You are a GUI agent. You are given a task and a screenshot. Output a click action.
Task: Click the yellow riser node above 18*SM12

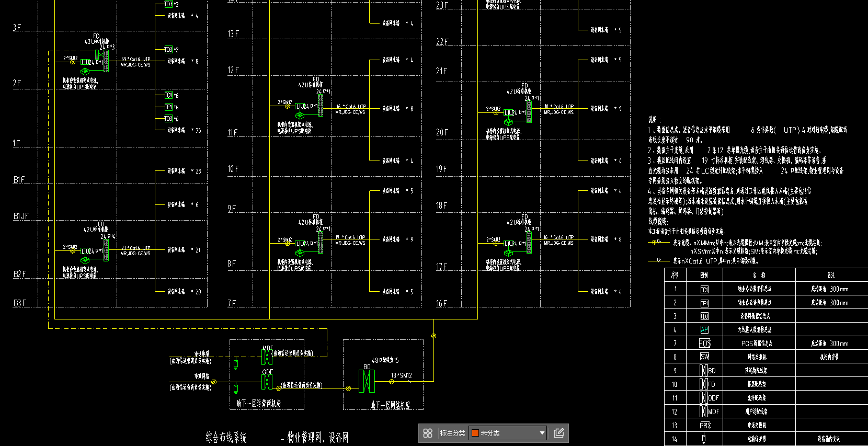[433, 336]
